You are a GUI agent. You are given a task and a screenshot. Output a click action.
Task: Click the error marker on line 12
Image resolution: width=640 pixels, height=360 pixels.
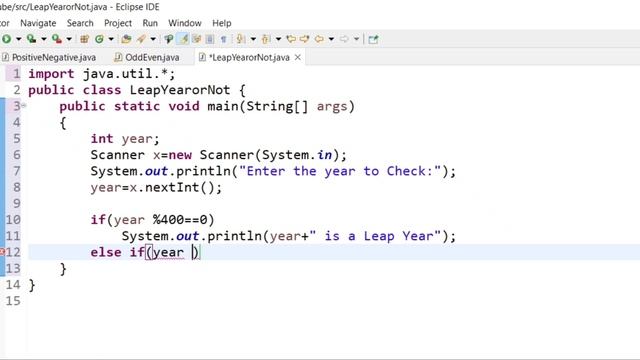coord(2,252)
